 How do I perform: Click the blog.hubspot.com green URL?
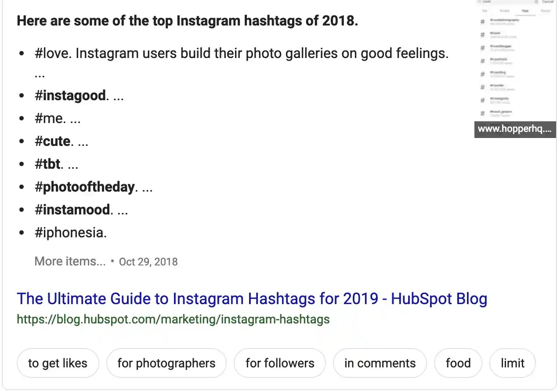tap(173, 319)
